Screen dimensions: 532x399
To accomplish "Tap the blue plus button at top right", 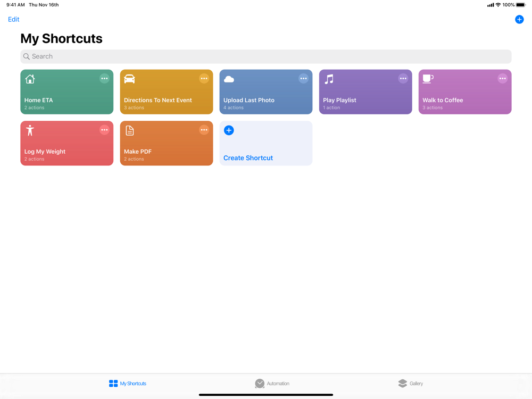I will pyautogui.click(x=519, y=19).
